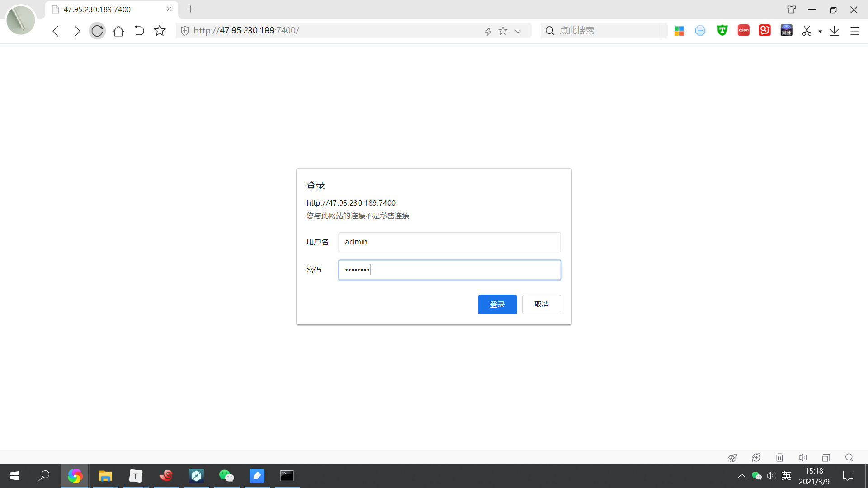Click the username field containing admin
The width and height of the screenshot is (868, 488).
(449, 242)
